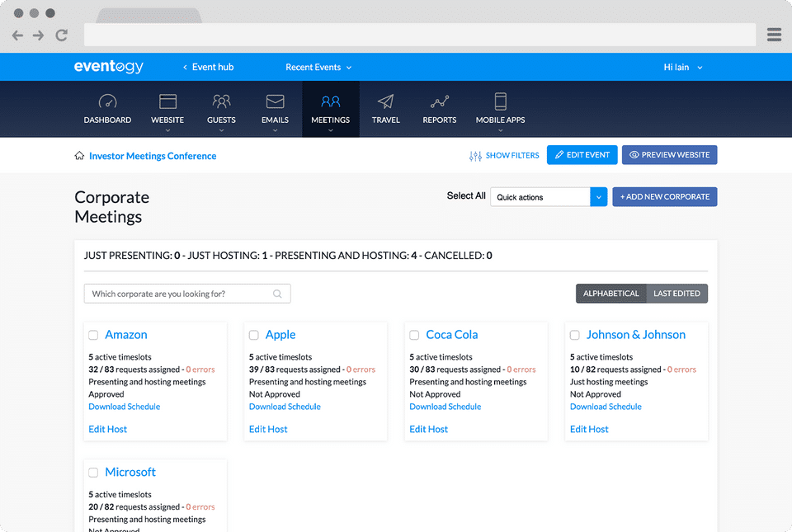Click the Edit Event button

(x=582, y=155)
